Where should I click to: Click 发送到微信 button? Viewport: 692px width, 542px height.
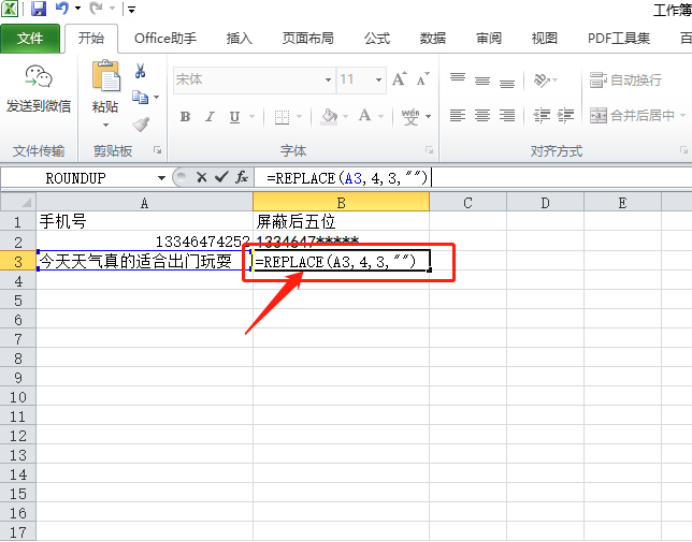pos(38,89)
